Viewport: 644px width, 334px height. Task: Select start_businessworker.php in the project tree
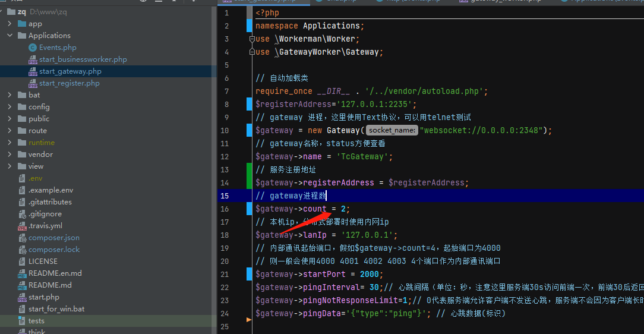(83, 59)
